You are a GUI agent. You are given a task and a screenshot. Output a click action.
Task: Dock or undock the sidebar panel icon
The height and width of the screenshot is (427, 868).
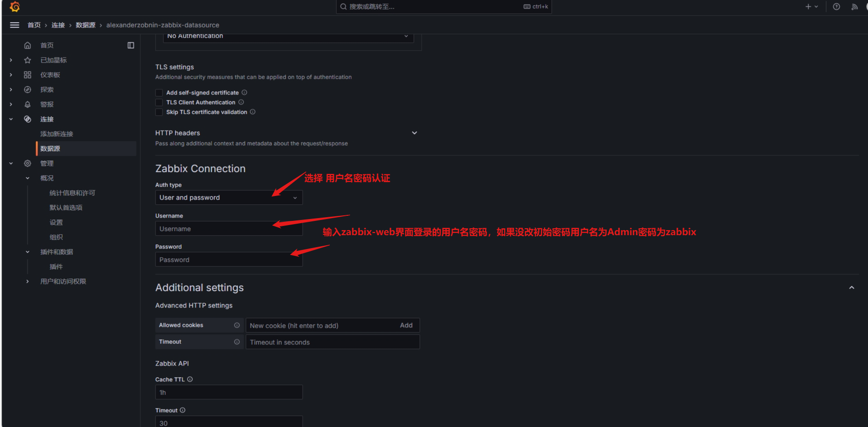pyautogui.click(x=131, y=45)
